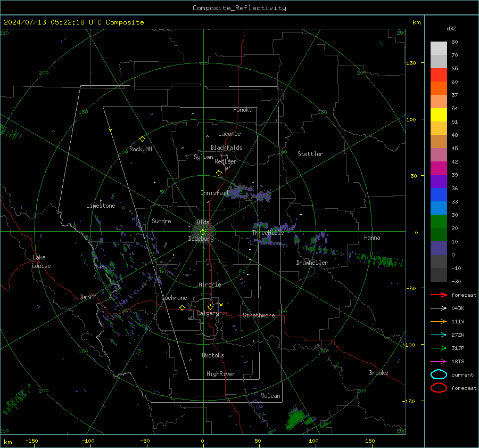Click the red forecast arrow in legend
The height and width of the screenshot is (448, 479).
(x=439, y=295)
